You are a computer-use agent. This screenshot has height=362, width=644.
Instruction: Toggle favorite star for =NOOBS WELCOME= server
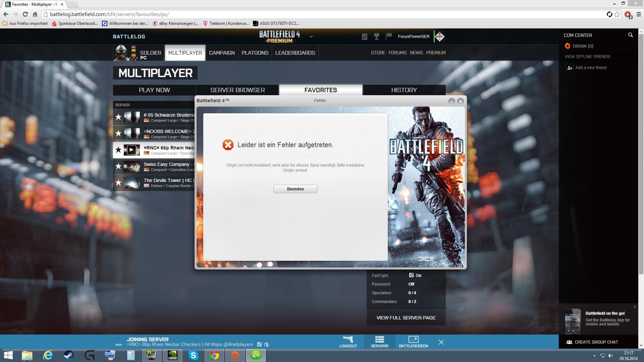click(118, 133)
